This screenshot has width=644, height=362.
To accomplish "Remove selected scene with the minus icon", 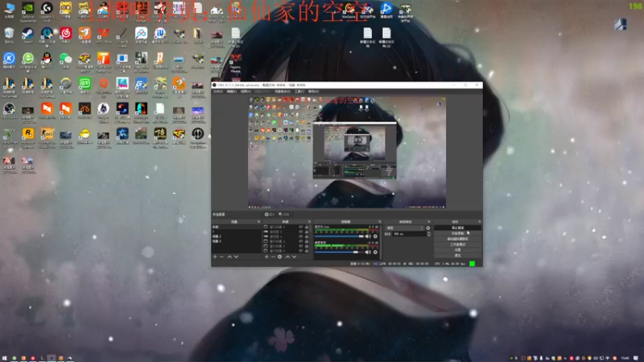I will pyautogui.click(x=221, y=257).
